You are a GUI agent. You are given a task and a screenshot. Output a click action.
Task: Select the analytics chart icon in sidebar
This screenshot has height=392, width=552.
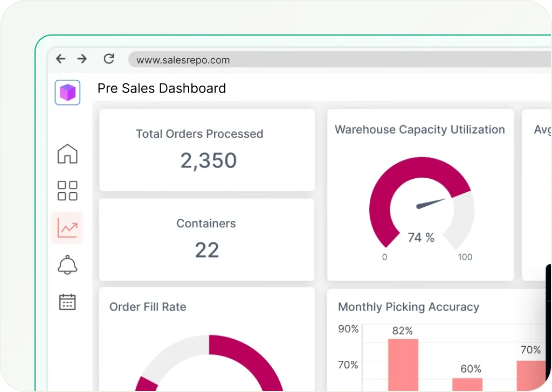pos(67,228)
